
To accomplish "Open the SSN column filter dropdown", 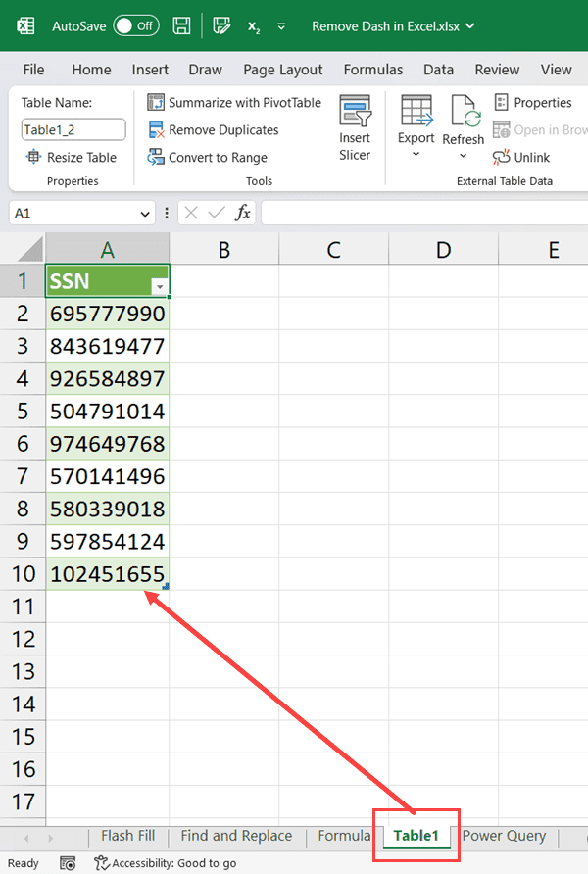I will coord(159,285).
